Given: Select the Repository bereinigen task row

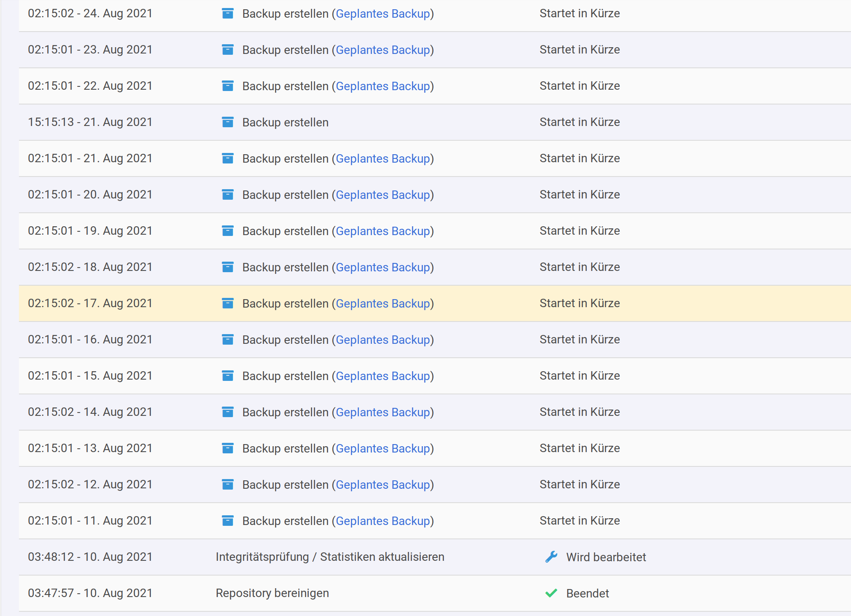Looking at the screenshot, I should click(x=272, y=593).
